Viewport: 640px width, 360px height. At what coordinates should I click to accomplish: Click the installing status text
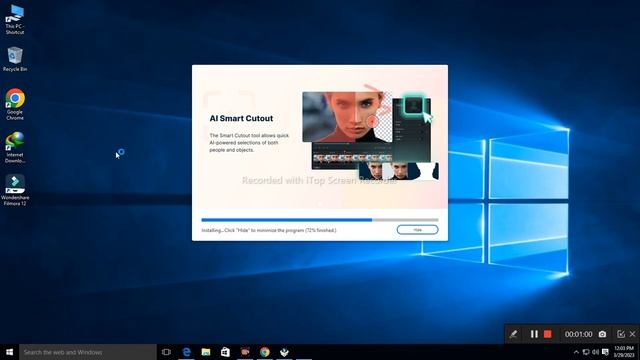coord(269,230)
